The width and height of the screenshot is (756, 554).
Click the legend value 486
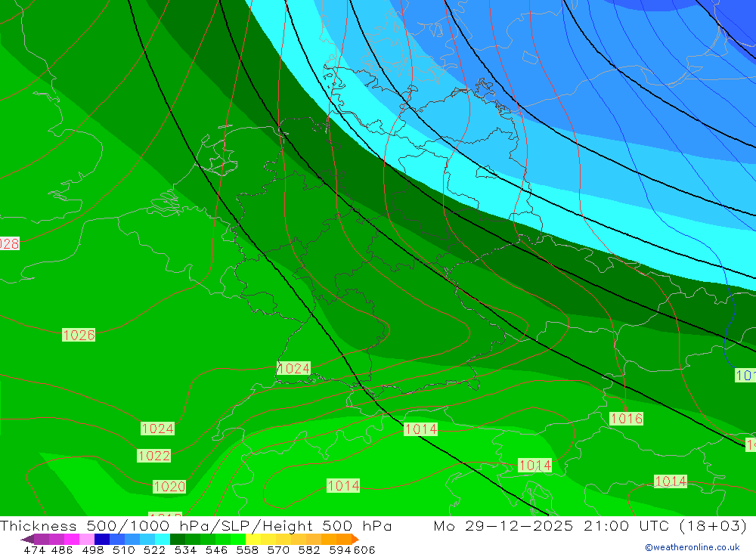pyautogui.click(x=62, y=550)
